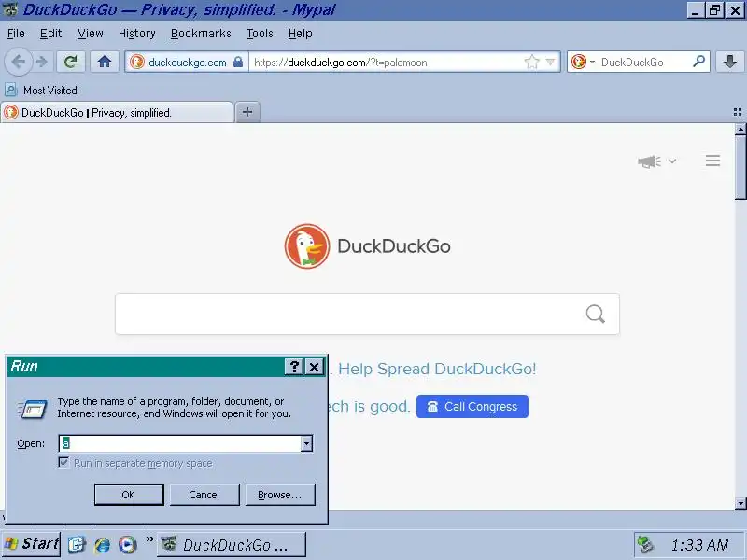Bookmark this page with the star icon
This screenshot has height=560, width=747.
(x=531, y=62)
